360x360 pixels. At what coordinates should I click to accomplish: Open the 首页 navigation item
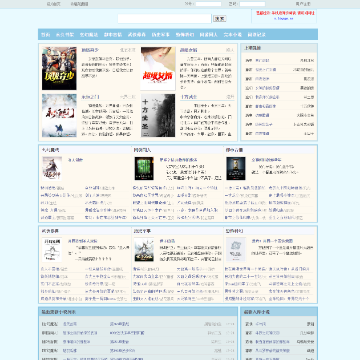pyautogui.click(x=45, y=35)
